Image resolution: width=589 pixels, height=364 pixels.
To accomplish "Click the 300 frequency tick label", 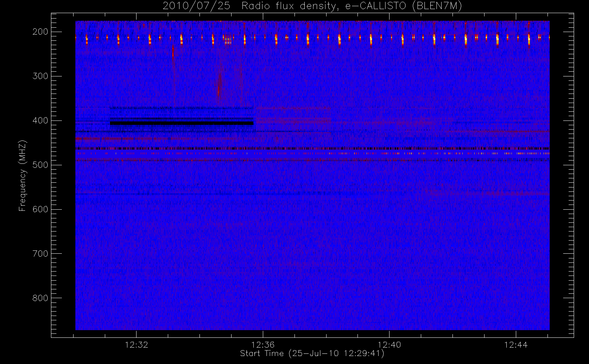I will click(x=40, y=76).
